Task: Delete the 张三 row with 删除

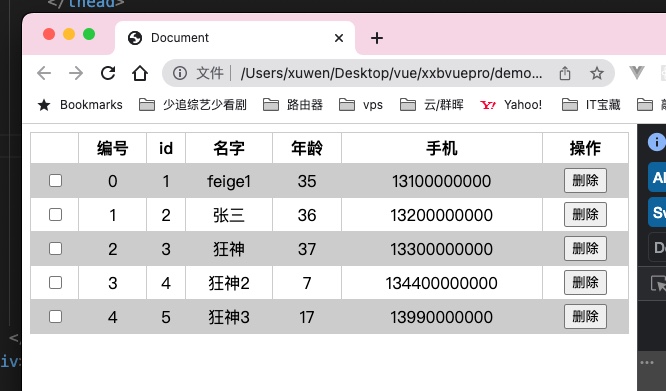Action: click(x=585, y=214)
